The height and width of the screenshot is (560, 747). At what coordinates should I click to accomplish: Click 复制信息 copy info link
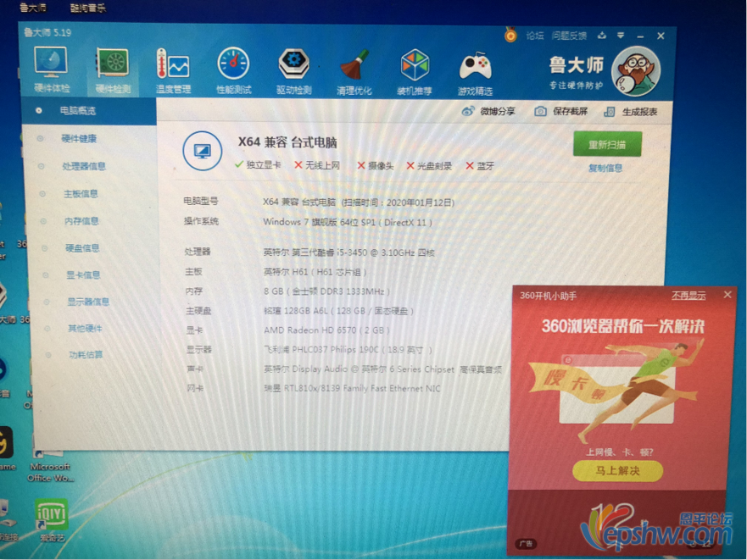605,168
